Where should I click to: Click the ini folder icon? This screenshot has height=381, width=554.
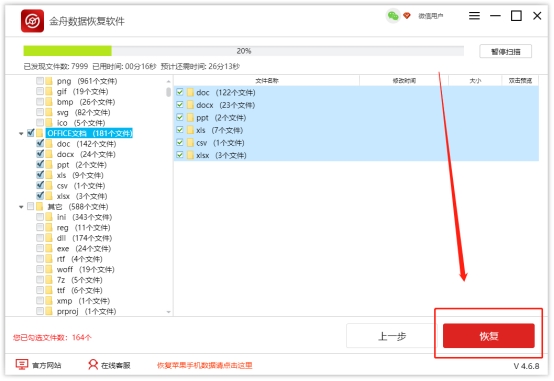tap(49, 217)
